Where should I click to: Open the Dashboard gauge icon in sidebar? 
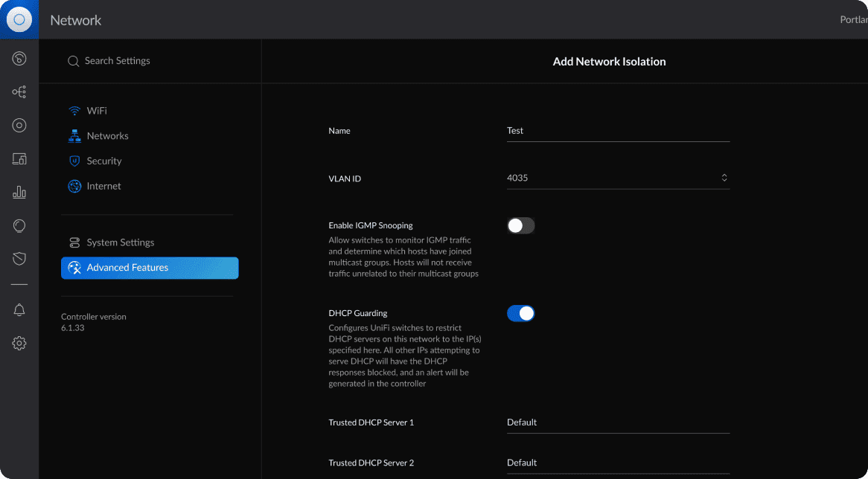[x=19, y=59]
